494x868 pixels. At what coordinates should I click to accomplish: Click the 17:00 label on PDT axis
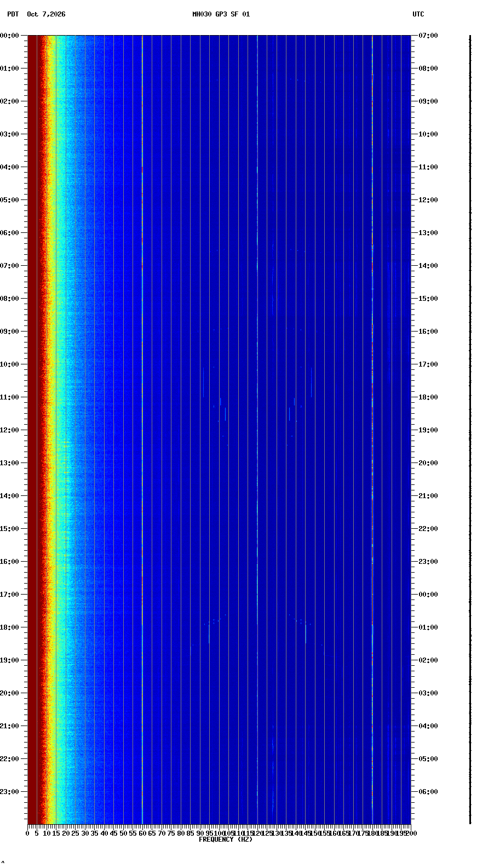pyautogui.click(x=9, y=595)
